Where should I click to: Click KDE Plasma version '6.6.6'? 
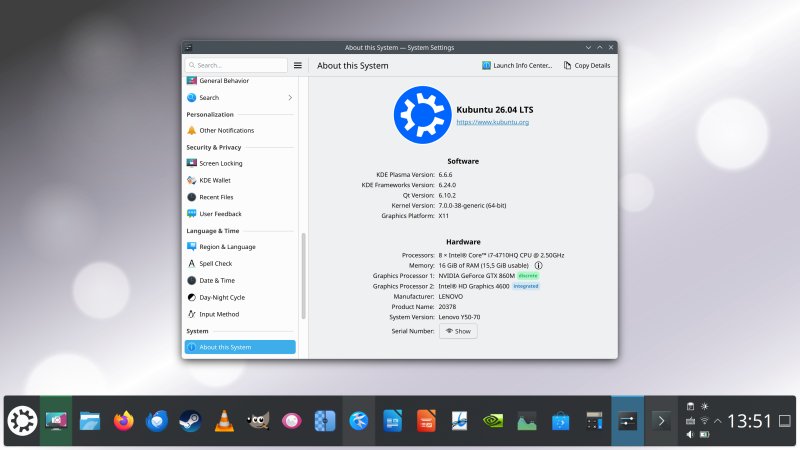pos(445,174)
